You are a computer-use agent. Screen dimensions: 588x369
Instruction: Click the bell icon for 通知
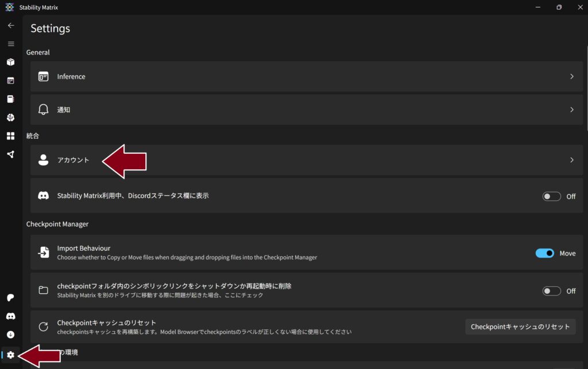[44, 110]
